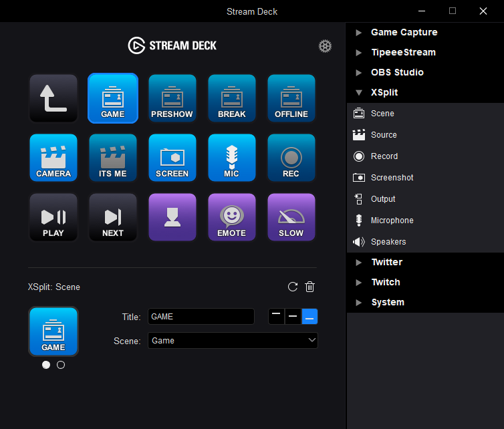Reset the key icon with refresh arrow

(x=293, y=287)
